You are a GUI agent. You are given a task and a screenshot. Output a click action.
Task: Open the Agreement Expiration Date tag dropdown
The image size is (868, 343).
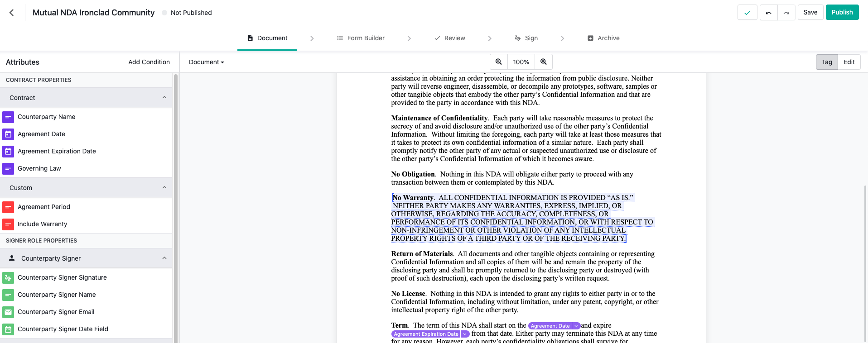(465, 334)
